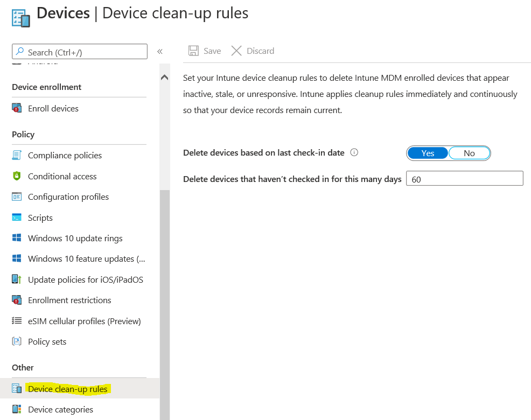Viewport: 531px width, 420px height.
Task: Discard the current changes
Action: [252, 51]
